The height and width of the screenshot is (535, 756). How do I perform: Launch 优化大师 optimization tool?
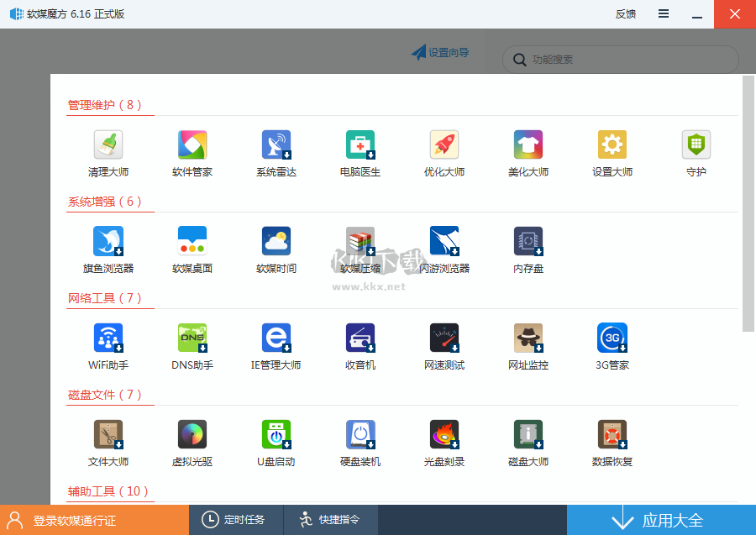point(444,153)
